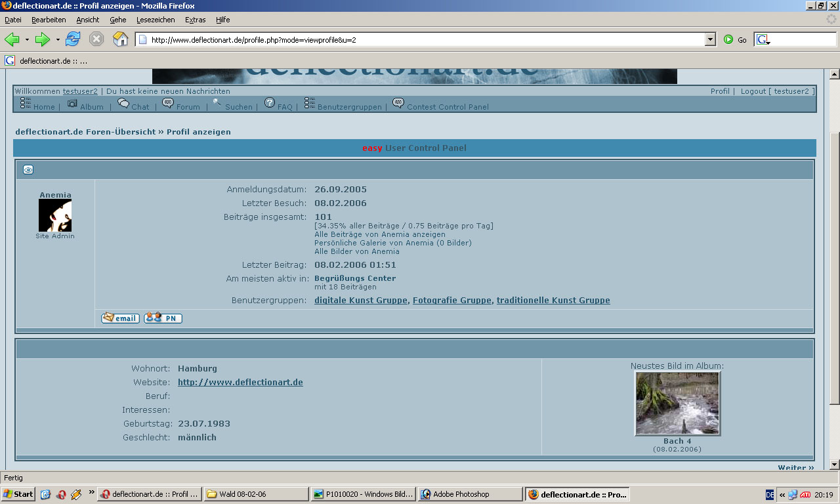Click the FAQ question mark icon
Viewport: 840px width, 504px height.
(x=270, y=103)
